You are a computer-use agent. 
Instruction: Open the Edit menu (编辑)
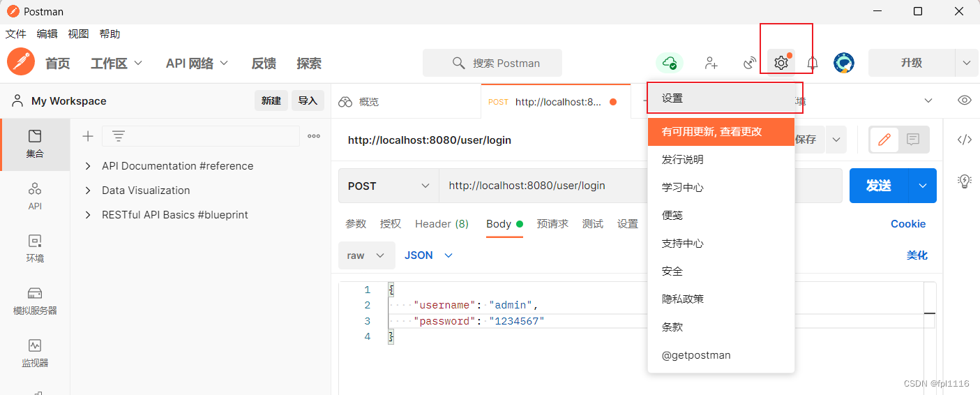(x=47, y=33)
